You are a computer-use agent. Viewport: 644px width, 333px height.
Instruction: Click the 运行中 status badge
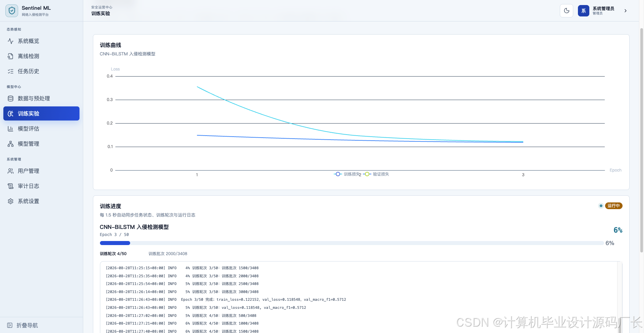613,206
